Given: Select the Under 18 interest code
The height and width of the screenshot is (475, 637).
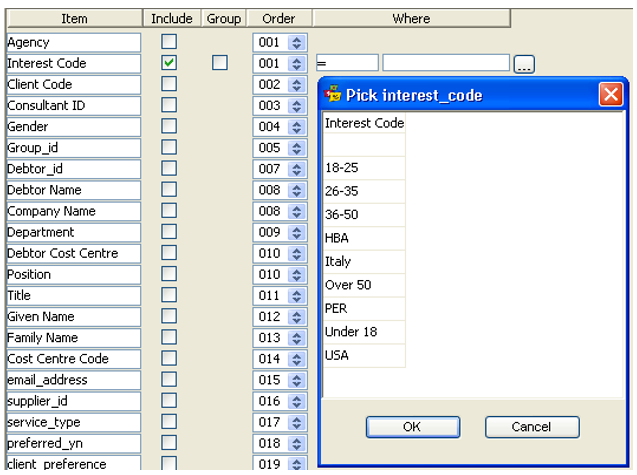Looking at the screenshot, I should point(364,332).
